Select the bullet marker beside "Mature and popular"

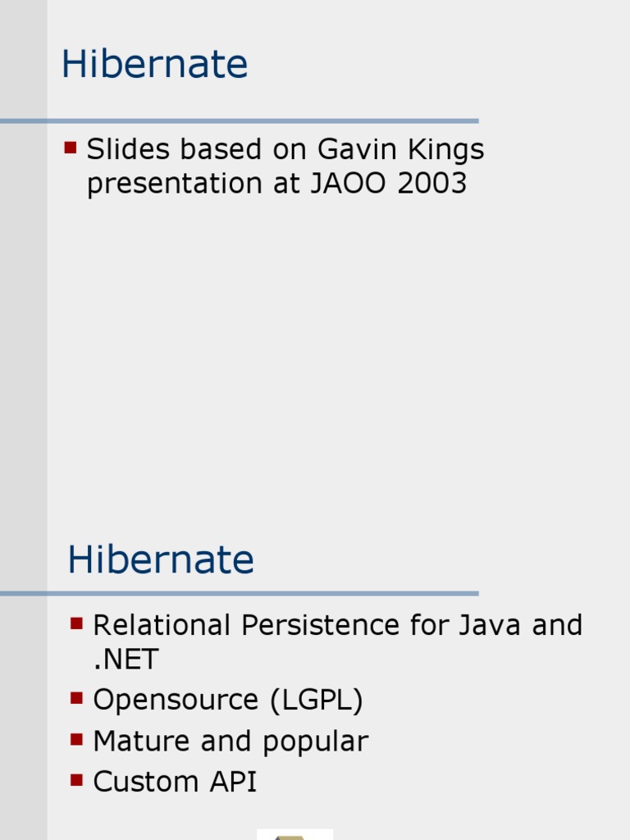pos(77,739)
